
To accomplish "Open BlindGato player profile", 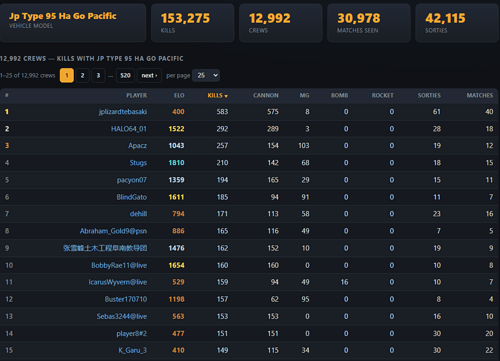I will [x=132, y=197].
